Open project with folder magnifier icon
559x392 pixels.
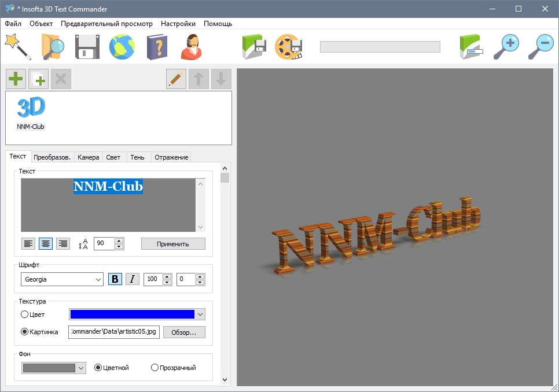(53, 47)
